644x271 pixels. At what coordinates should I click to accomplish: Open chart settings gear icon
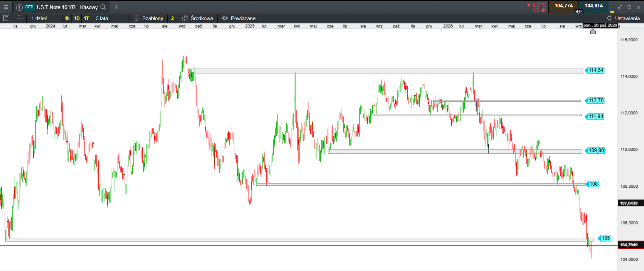(x=609, y=18)
